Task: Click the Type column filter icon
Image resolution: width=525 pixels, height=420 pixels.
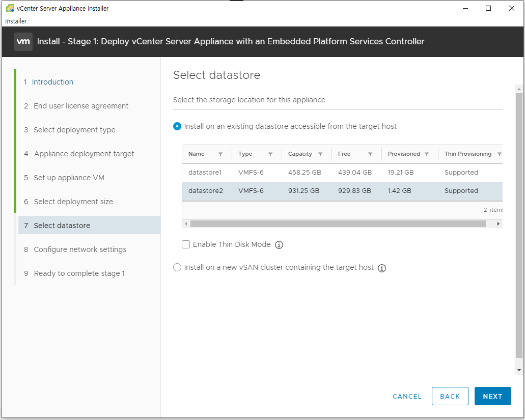Action: tap(270, 154)
